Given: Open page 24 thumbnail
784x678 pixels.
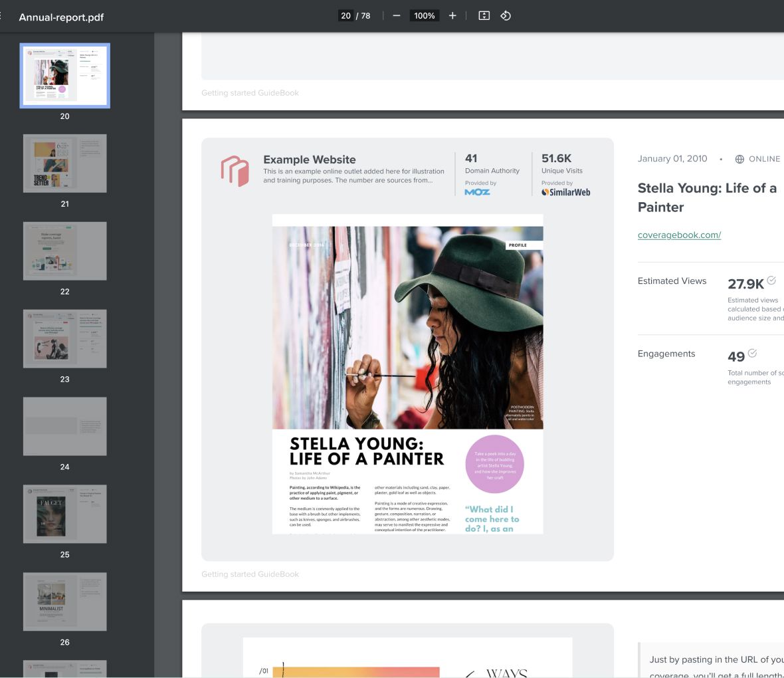Looking at the screenshot, I should [65, 426].
